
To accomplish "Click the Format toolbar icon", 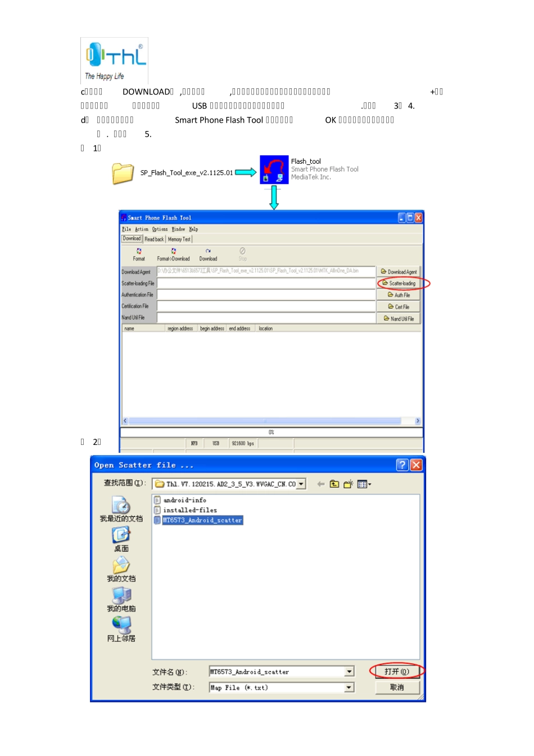I will [139, 255].
